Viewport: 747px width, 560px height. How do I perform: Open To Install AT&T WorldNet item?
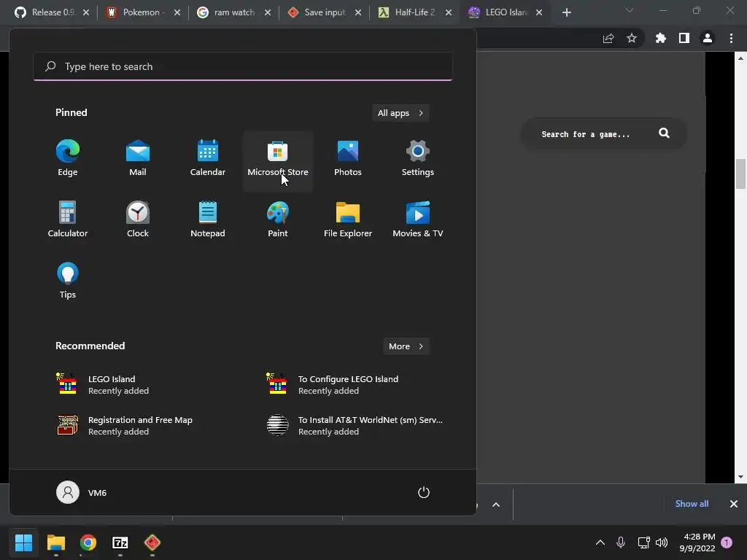[x=355, y=425]
